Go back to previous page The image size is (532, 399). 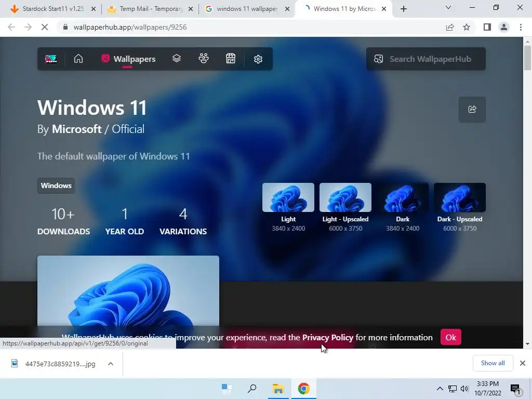pyautogui.click(x=11, y=27)
